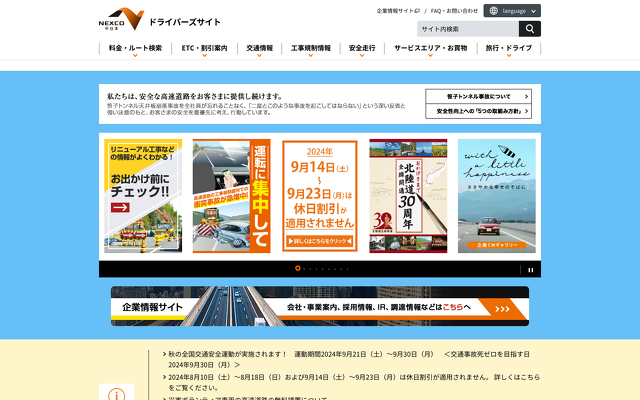This screenshot has width=640, height=400.
Task: Open the サービスエリア・お買物 menu
Action: (430, 48)
